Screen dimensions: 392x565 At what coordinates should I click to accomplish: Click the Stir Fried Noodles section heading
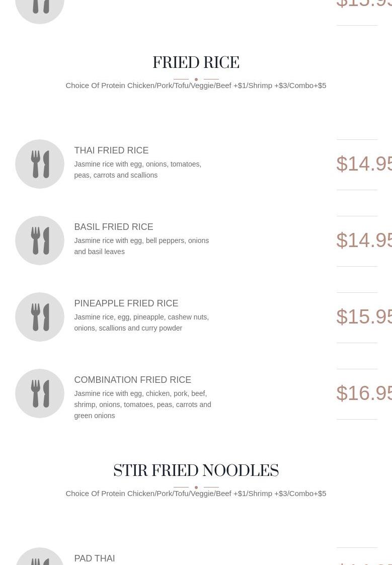click(196, 471)
